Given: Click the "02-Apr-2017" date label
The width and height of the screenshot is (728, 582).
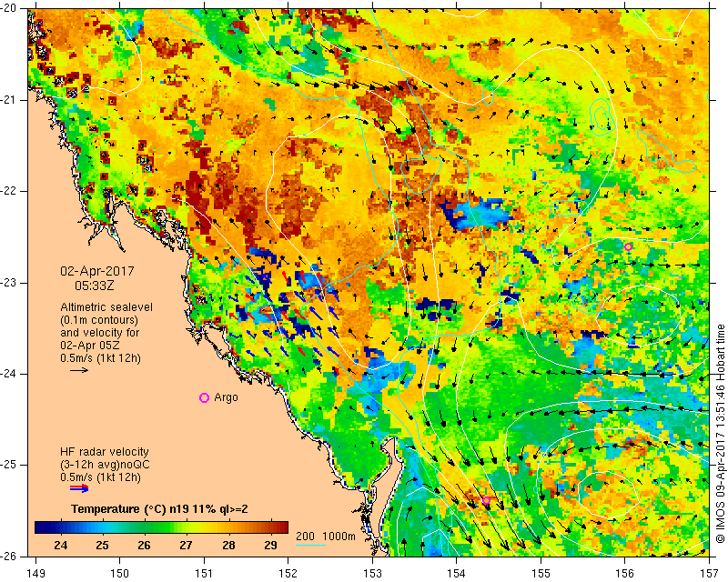Looking at the screenshot, I should coord(97,271).
